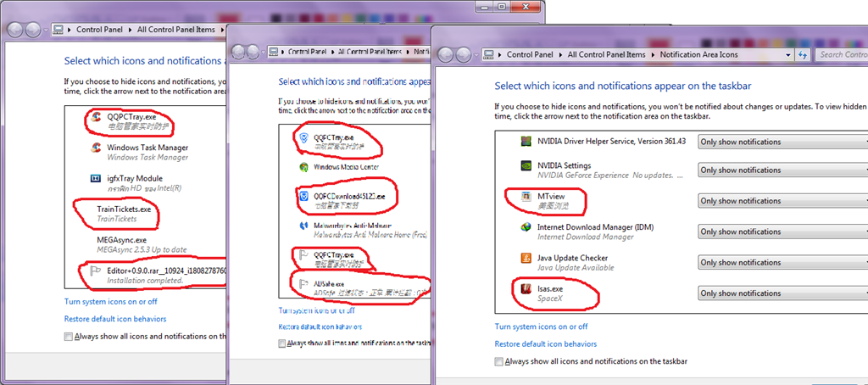
Task: Select the 'igfxTray Module' entry text
Action: coord(135,178)
